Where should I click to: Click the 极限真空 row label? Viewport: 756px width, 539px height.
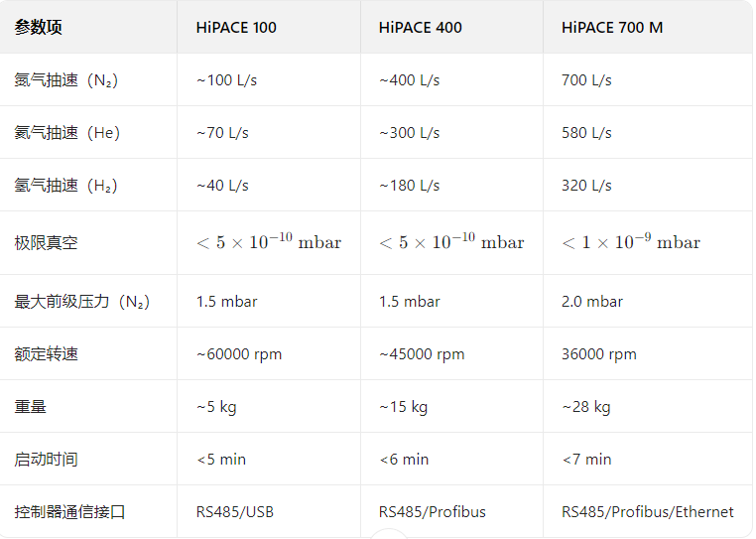click(46, 243)
